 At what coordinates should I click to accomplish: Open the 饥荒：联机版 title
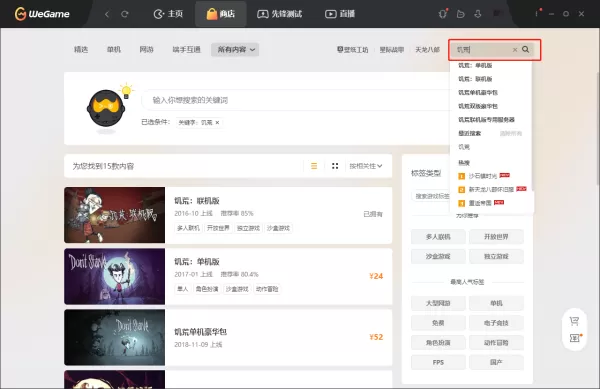197,201
